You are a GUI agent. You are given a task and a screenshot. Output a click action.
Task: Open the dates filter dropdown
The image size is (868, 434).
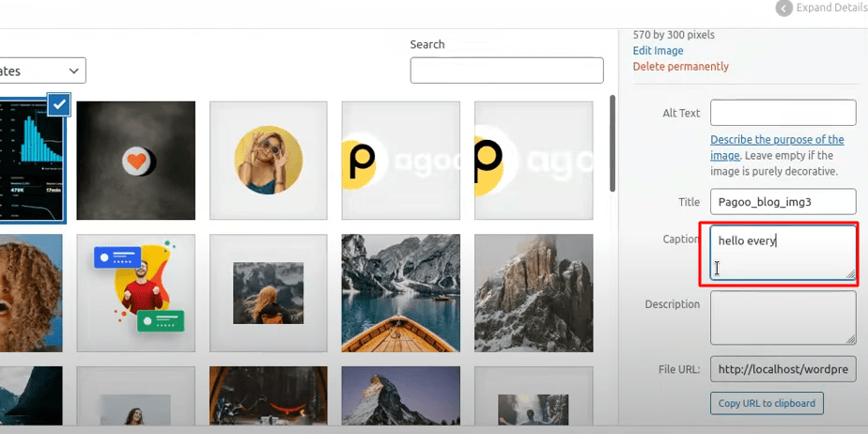(42, 70)
